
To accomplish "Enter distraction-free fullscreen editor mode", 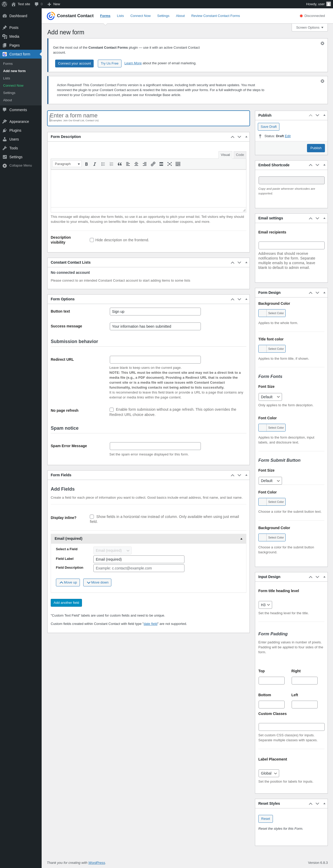I will [x=170, y=164].
